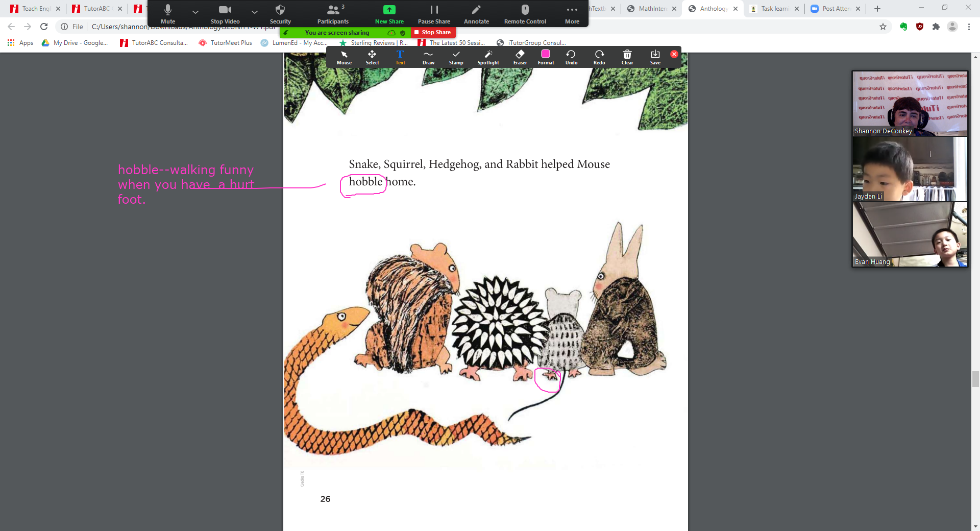Redo the last annotation
980x531 pixels.
click(x=599, y=57)
